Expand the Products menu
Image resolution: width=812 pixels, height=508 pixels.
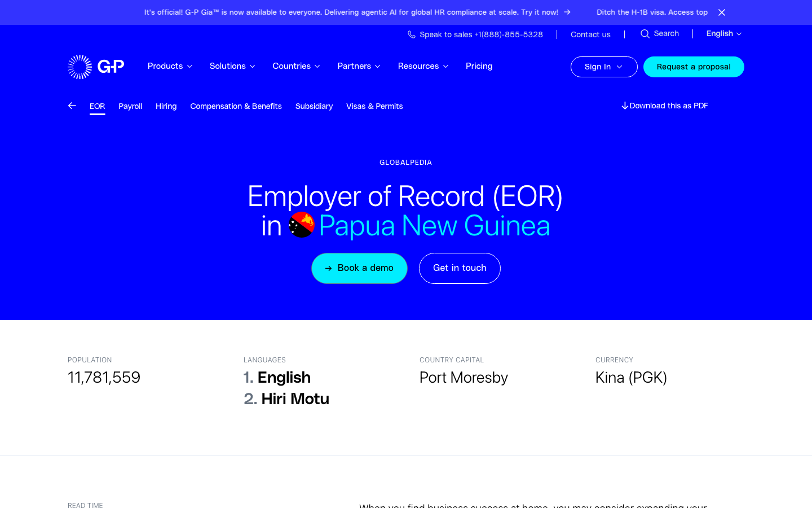[170, 66]
